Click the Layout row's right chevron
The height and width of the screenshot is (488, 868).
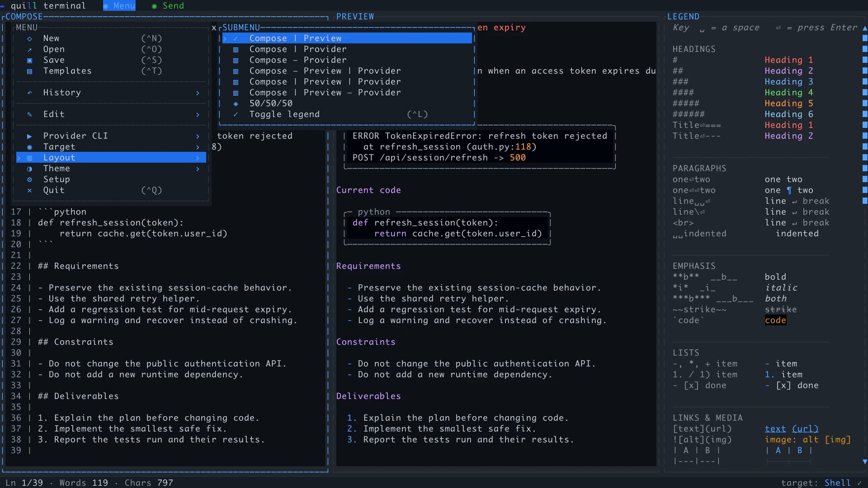coord(198,158)
